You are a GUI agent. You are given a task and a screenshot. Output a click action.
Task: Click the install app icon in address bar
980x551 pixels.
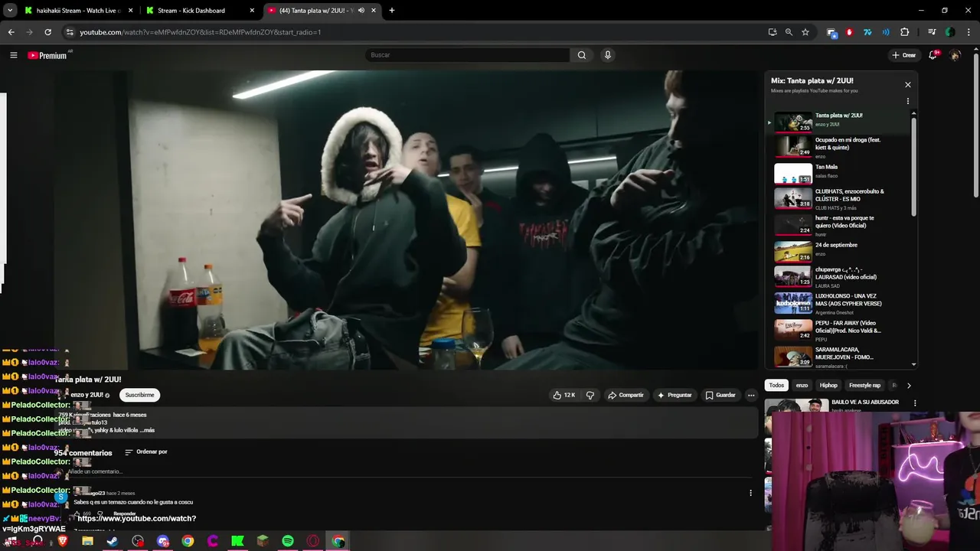[772, 32]
